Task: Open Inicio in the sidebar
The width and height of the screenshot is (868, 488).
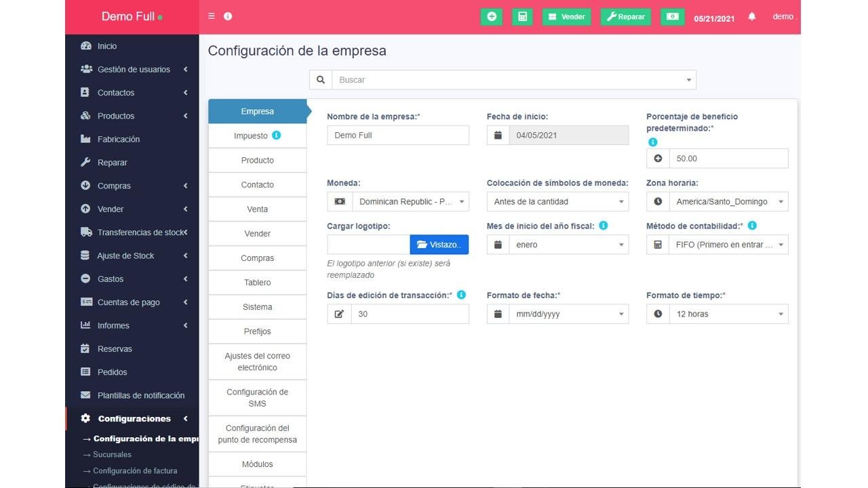Action: [x=132, y=46]
